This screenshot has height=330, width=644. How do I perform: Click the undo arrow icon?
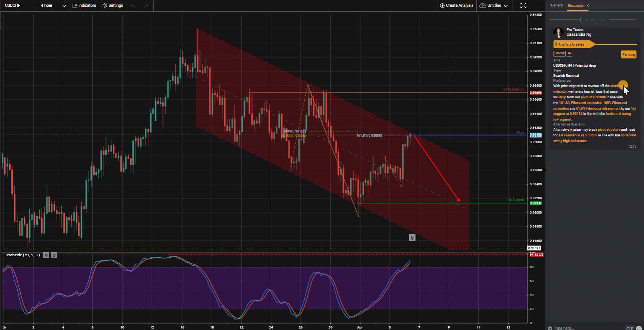click(x=133, y=5)
